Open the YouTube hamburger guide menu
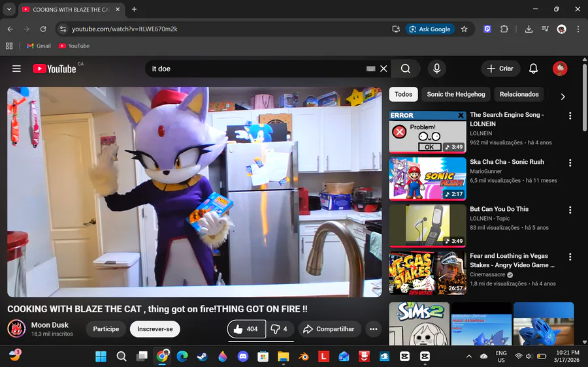 (x=16, y=69)
